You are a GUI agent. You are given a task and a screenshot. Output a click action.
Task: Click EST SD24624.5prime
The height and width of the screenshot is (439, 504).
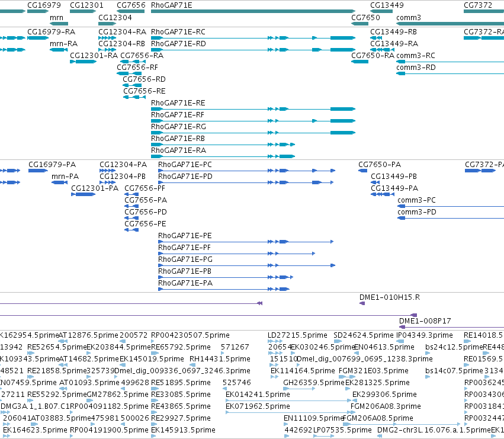[x=338, y=341]
